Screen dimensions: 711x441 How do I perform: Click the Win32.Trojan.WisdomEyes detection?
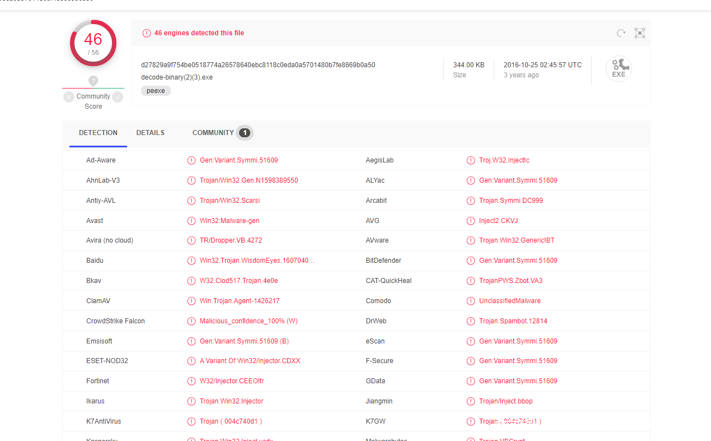pyautogui.click(x=257, y=261)
